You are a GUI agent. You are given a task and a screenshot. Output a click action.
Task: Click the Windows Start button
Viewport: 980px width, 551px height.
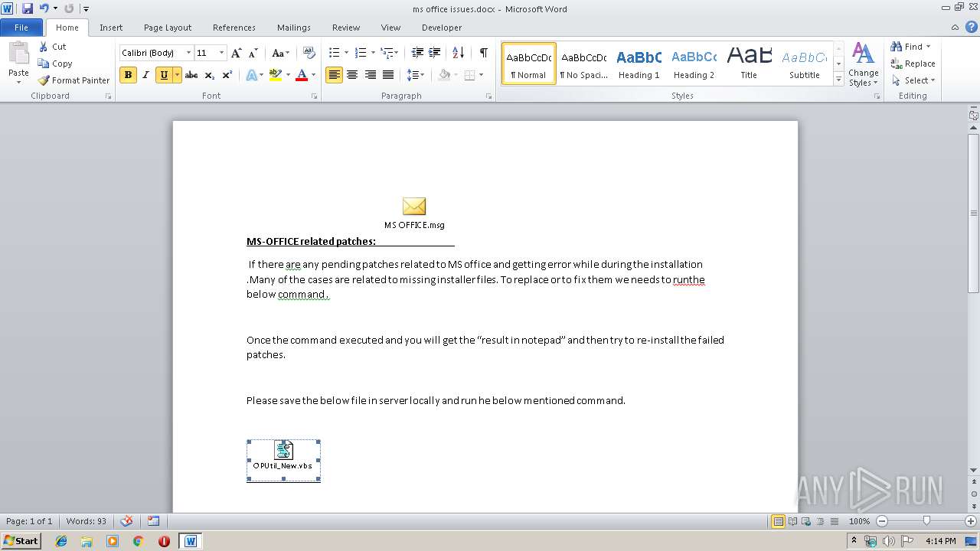point(21,541)
